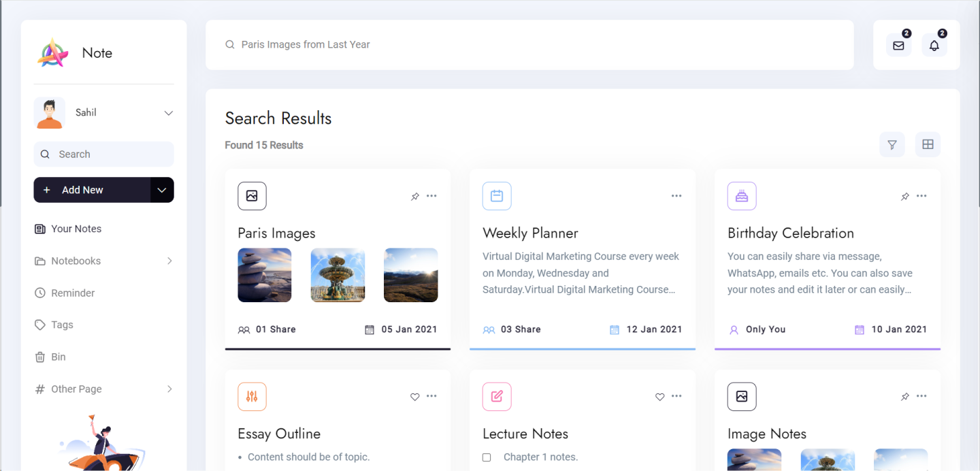The image size is (980, 471).
Task: Click the Weekly Planner calendar icon
Action: (x=497, y=196)
